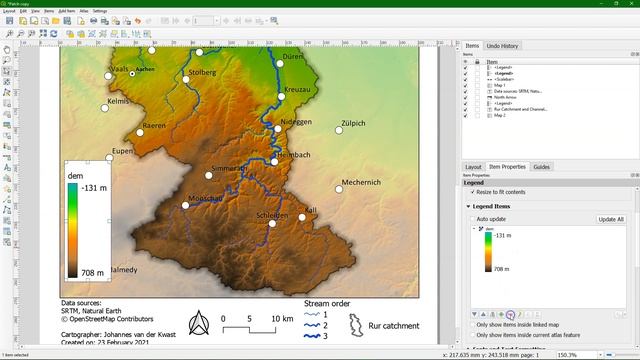Select the Zoom magnifier tool in toolbox
Screen dimensions: 640x360
pos(7,60)
